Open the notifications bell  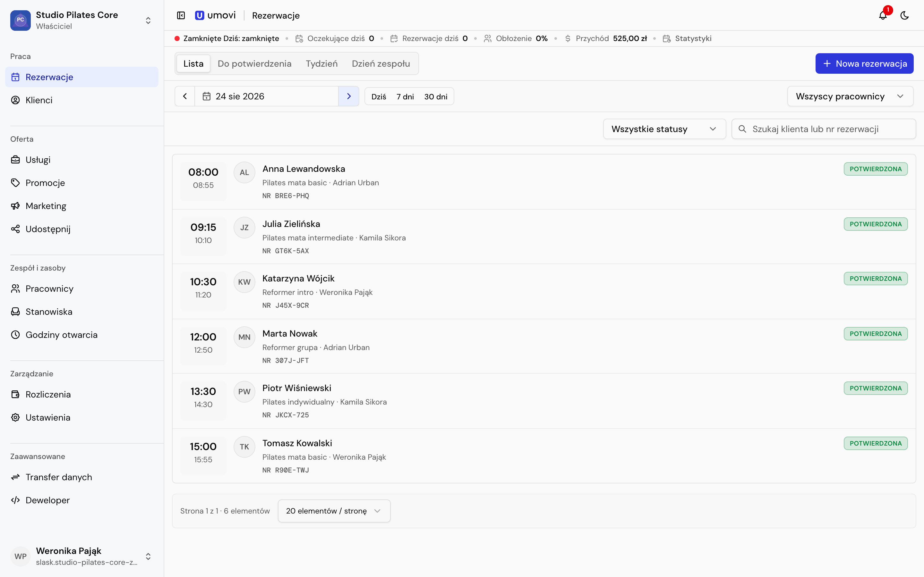882,15
